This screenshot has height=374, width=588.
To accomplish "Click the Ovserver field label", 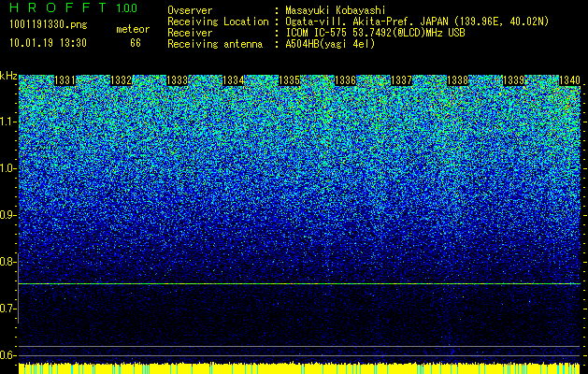I will [190, 10].
